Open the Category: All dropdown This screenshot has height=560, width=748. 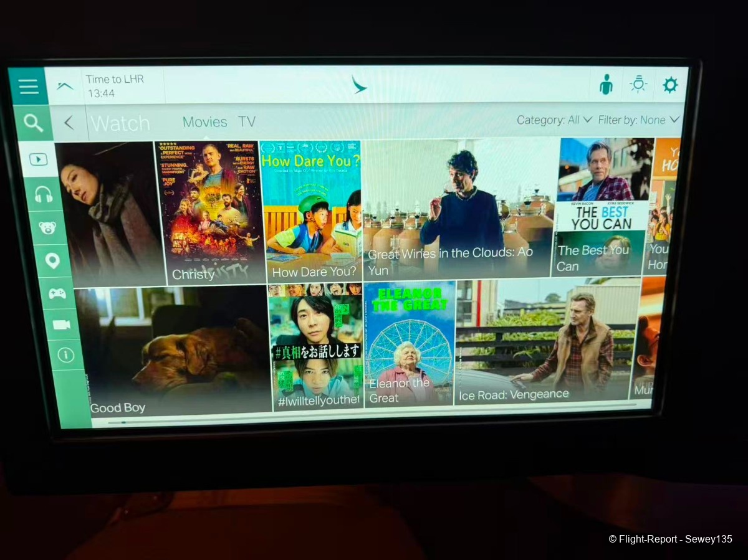(x=554, y=120)
